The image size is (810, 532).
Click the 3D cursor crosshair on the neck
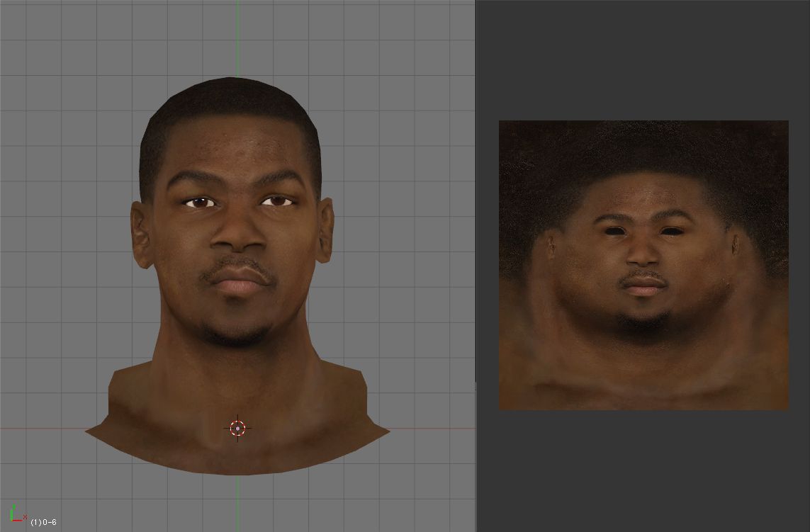coord(237,428)
